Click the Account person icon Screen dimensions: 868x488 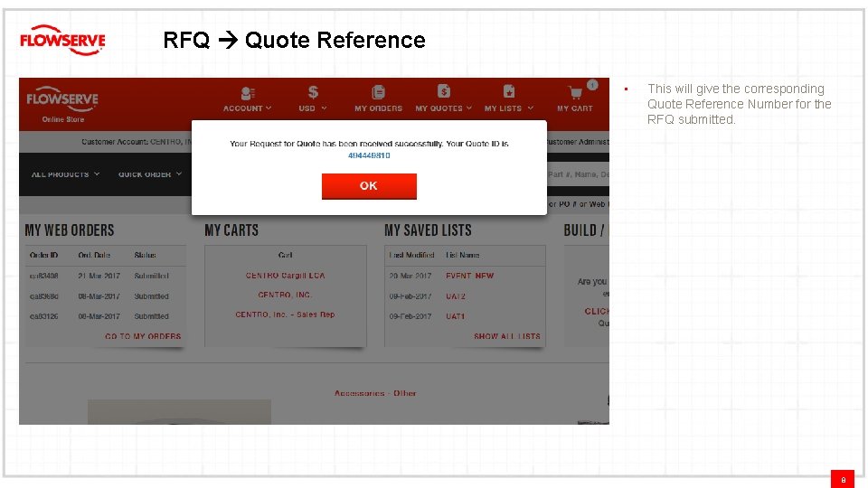(248, 93)
